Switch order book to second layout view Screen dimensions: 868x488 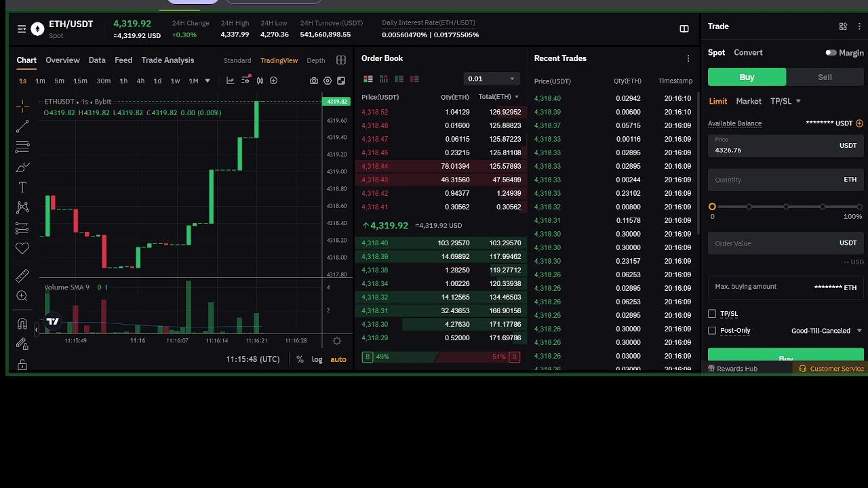[x=384, y=79]
